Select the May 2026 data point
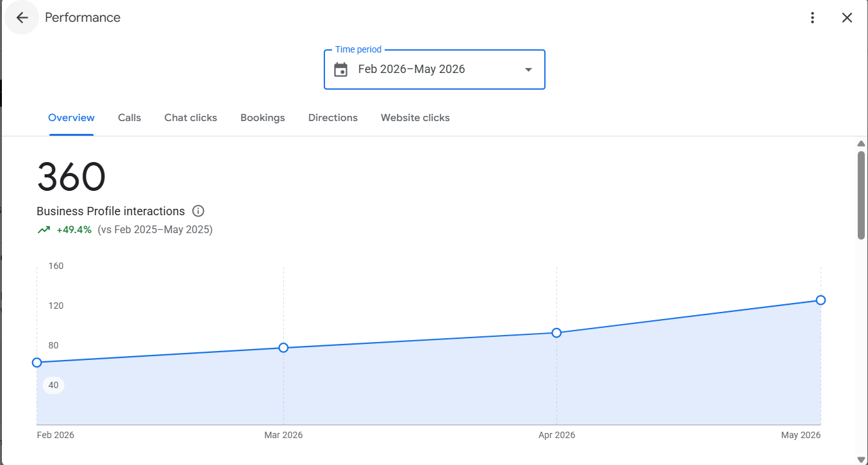 (x=821, y=300)
